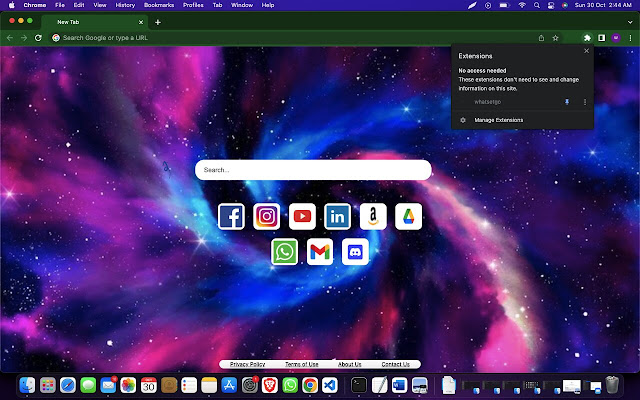Click the Extensions puzzle icon in toolbar
Viewport: 640px width, 400px height.
point(587,38)
